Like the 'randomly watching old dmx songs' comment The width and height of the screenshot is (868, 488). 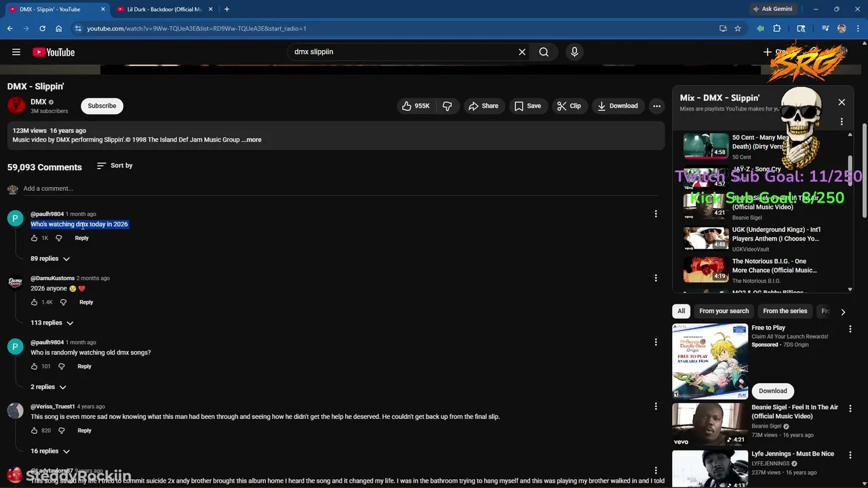click(34, 367)
